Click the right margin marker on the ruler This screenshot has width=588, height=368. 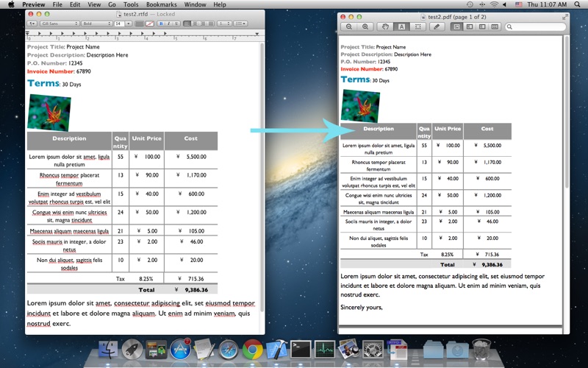(257, 34)
